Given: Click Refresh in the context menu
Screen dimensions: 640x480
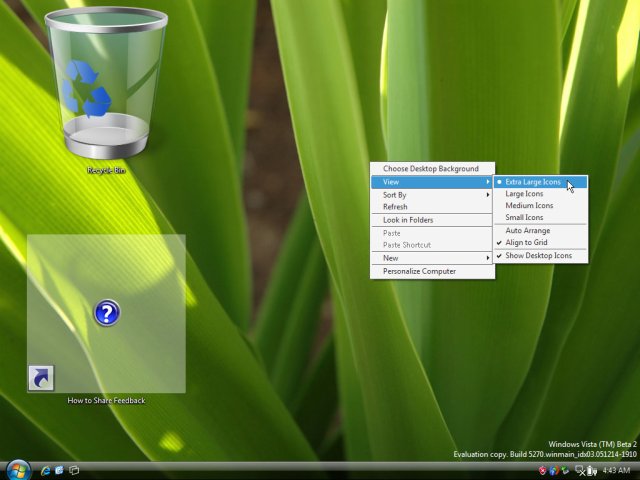Looking at the screenshot, I should click(395, 207).
